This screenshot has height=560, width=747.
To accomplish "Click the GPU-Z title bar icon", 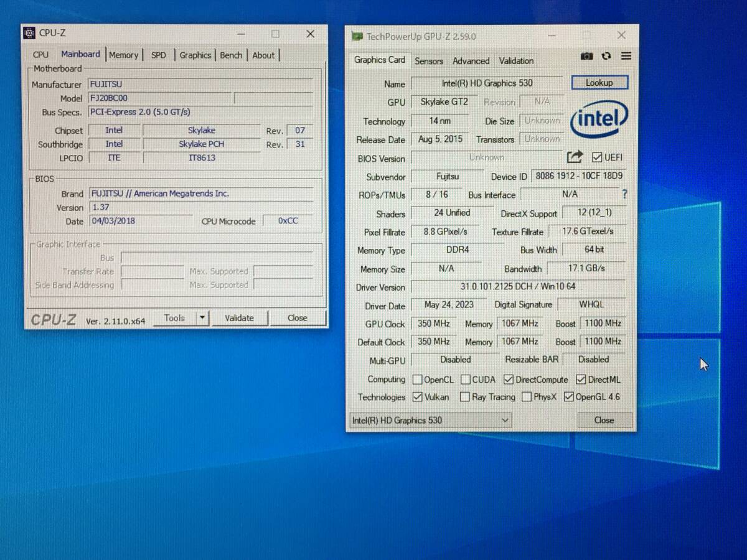I will [357, 36].
